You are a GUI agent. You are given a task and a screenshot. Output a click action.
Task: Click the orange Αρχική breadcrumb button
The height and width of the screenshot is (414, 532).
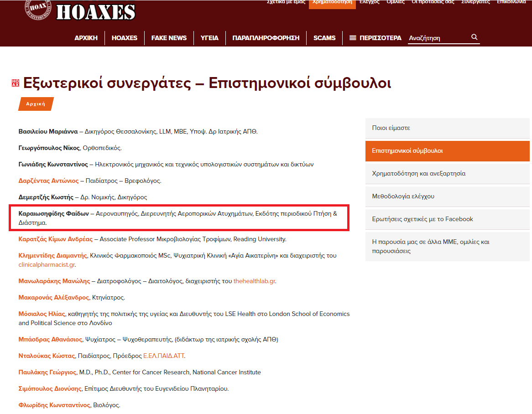click(x=36, y=104)
